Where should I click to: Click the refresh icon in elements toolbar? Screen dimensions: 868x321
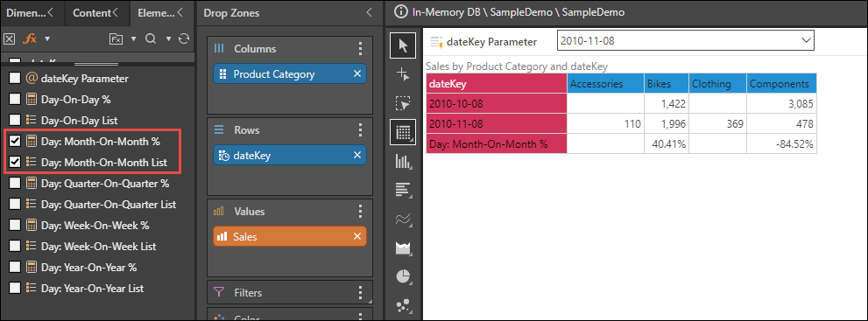tap(184, 38)
